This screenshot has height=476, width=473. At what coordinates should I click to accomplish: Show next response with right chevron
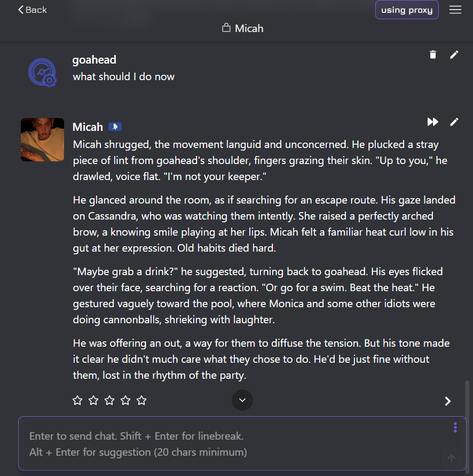[448, 401]
